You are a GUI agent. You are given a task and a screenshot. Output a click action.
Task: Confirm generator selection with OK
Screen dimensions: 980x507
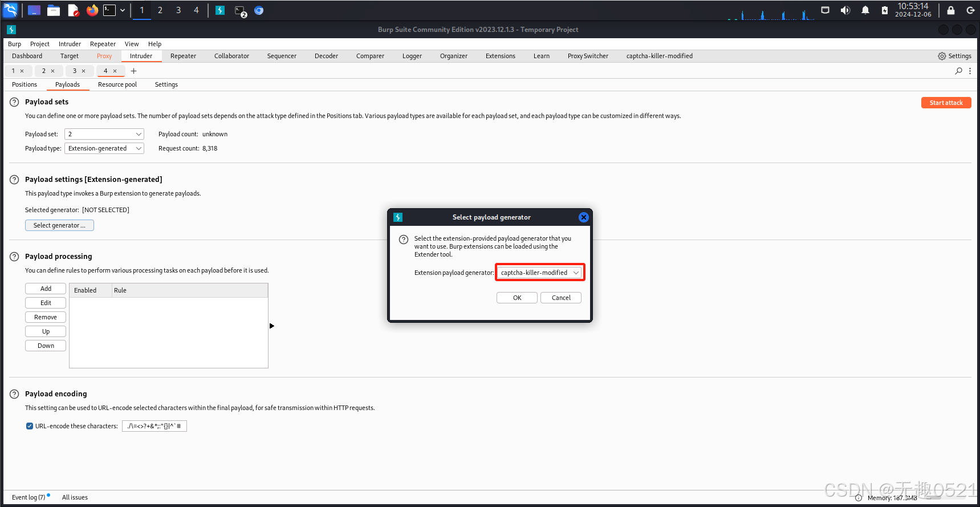517,298
